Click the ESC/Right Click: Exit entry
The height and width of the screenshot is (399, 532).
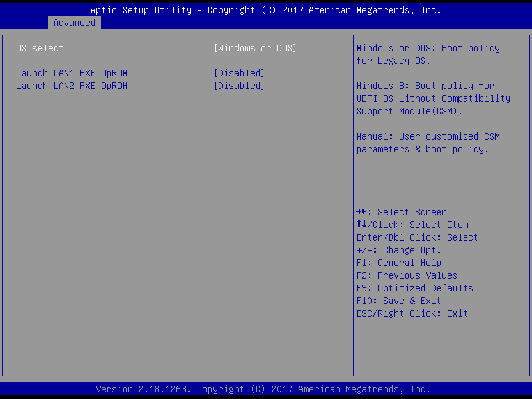412,313
